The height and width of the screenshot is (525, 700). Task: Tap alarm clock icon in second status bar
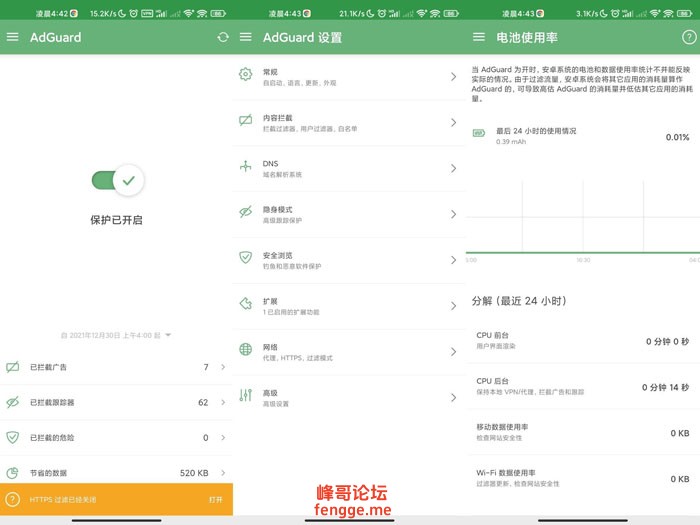[x=381, y=13]
